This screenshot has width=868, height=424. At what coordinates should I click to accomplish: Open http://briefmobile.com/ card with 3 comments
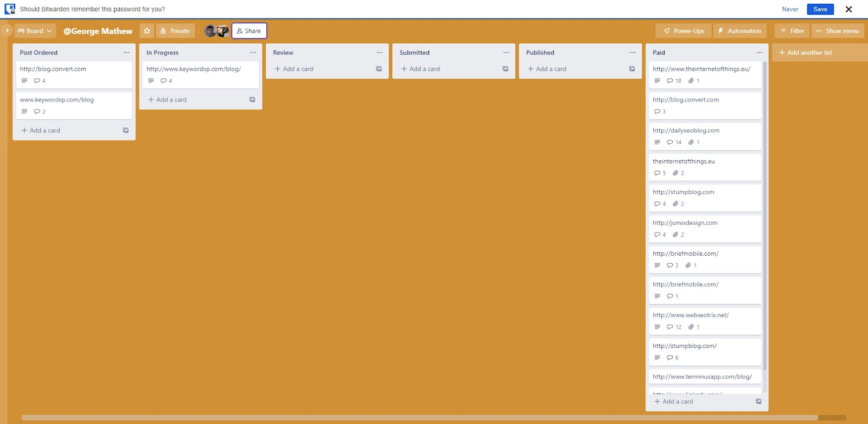pyautogui.click(x=705, y=260)
